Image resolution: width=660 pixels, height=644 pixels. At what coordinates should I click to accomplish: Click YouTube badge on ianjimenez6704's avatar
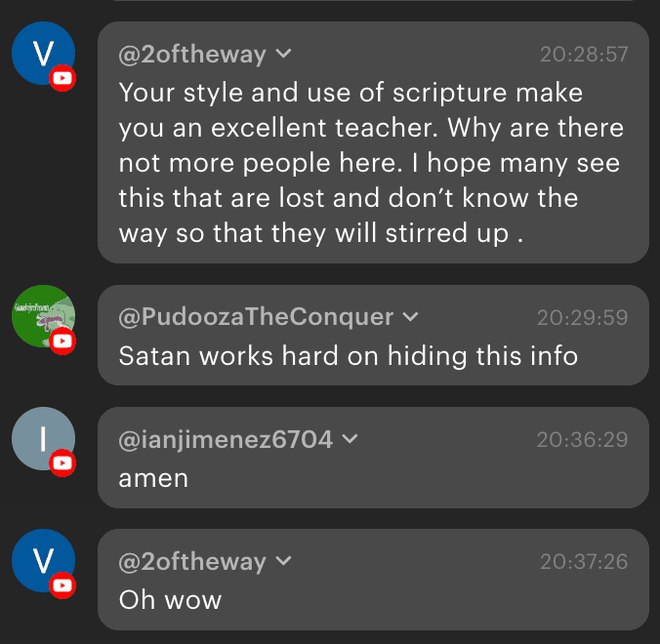click(x=63, y=463)
